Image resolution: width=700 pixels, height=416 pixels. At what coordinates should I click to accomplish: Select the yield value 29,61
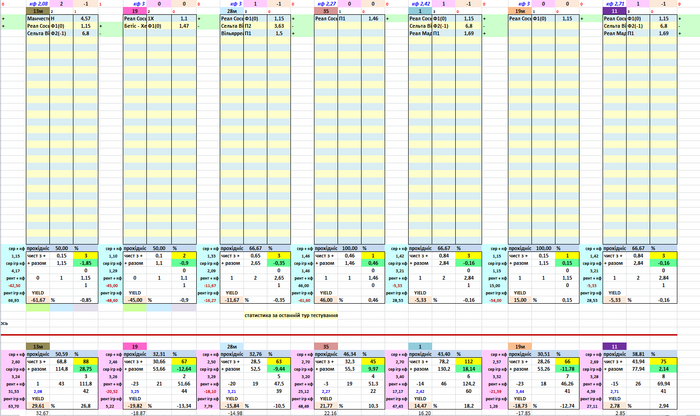point(38,406)
